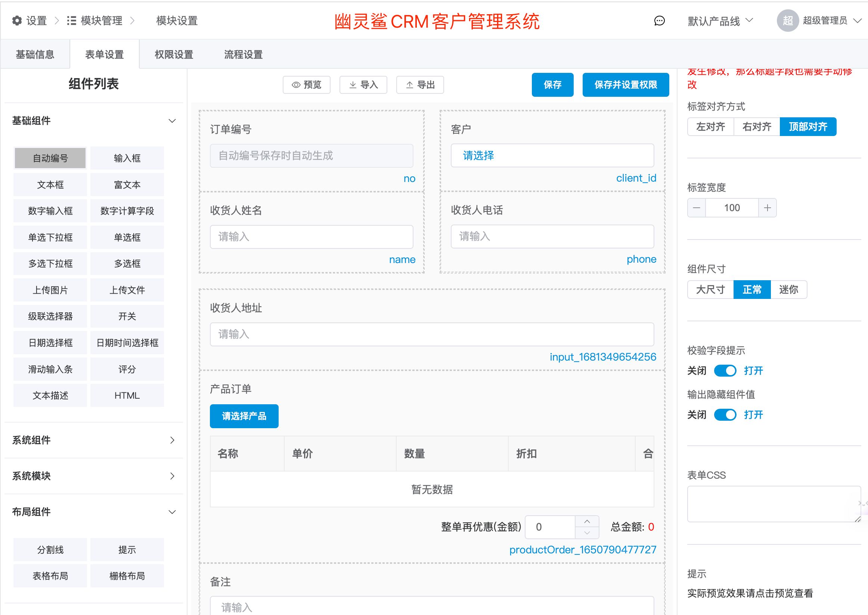Click the export upload-arrow button
The image size is (868, 615).
point(420,85)
